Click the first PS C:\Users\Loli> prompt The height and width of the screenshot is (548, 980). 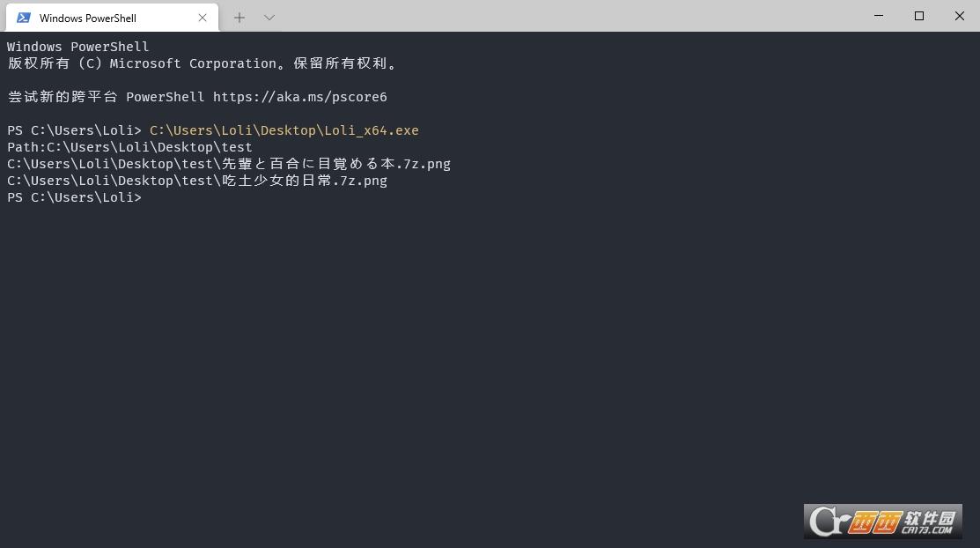(74, 130)
